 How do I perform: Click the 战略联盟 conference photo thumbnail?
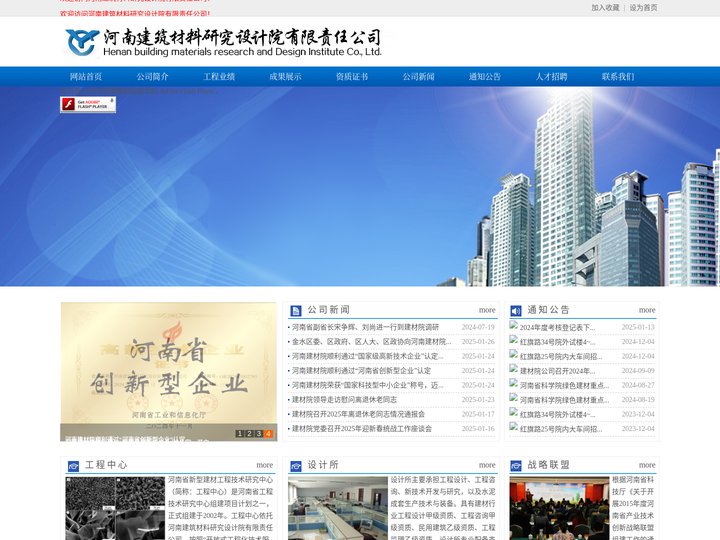(x=559, y=508)
